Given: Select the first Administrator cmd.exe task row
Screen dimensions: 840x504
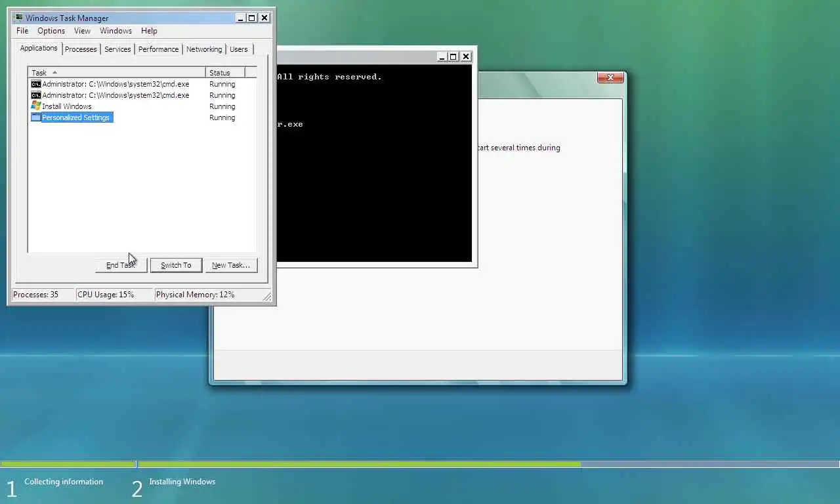Looking at the screenshot, I should click(x=142, y=84).
